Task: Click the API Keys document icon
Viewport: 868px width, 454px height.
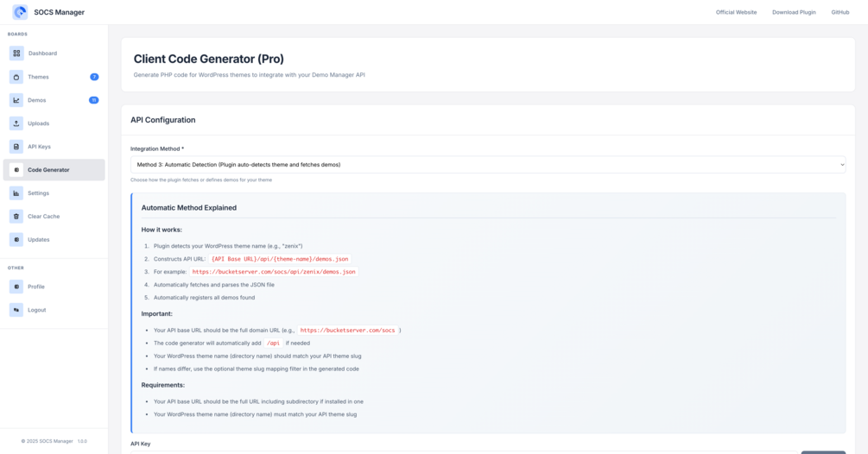Action: (16, 147)
